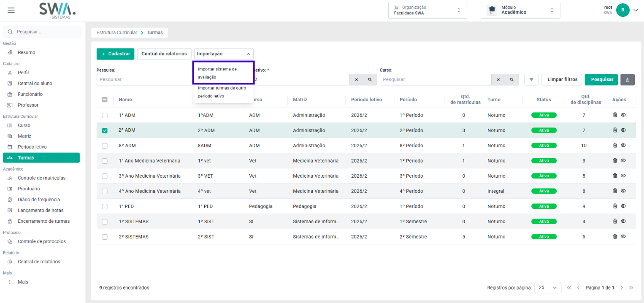Choose Importar turmas de outro período letivo

[x=224, y=92]
